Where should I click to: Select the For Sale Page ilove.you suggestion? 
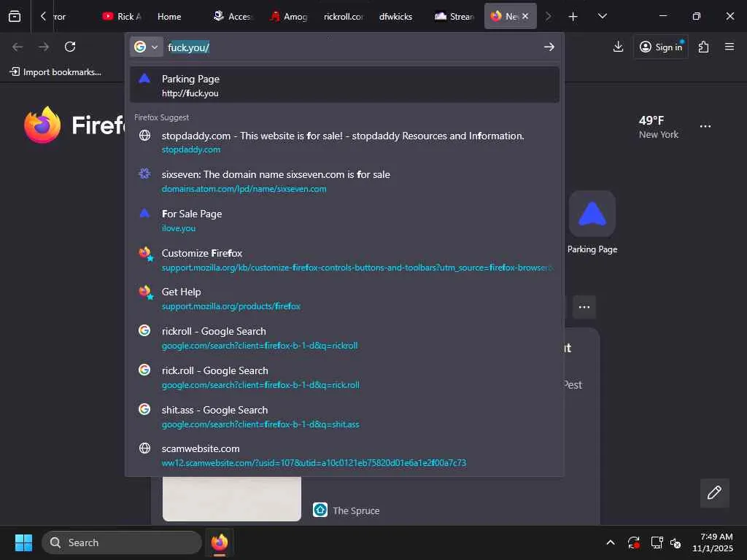tap(344, 220)
